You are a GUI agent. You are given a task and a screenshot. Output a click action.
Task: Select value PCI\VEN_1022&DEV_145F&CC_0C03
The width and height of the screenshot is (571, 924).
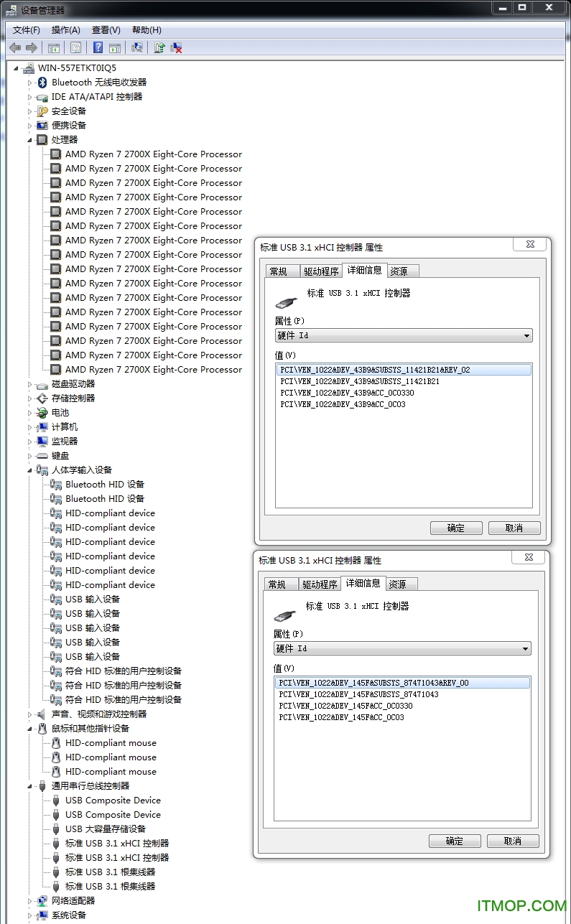[x=341, y=717]
